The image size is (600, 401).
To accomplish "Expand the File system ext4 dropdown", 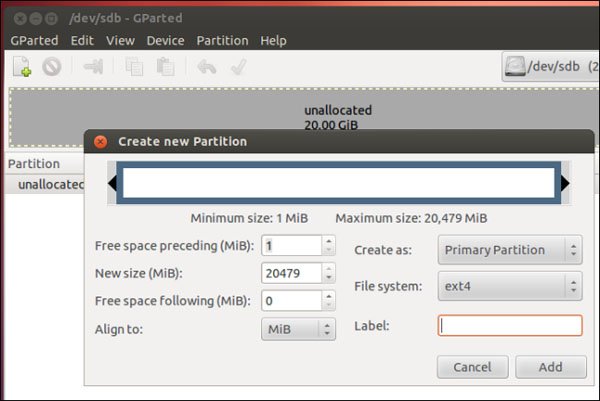I will (x=510, y=286).
